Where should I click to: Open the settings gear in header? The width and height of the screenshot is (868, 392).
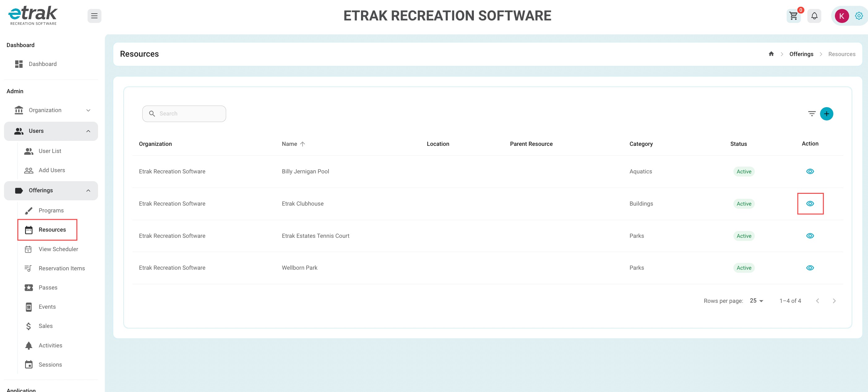click(x=859, y=16)
